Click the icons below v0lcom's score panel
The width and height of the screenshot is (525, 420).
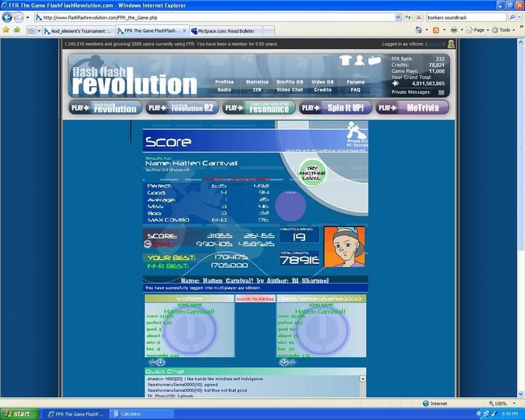click(157, 362)
